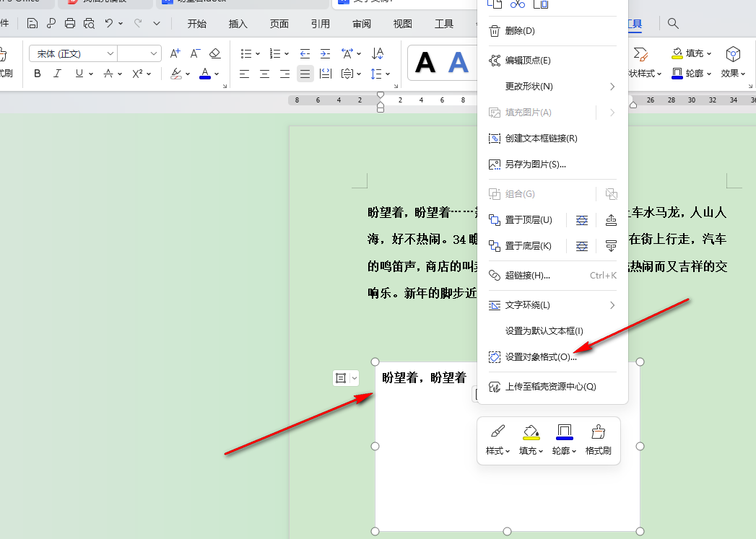Toggle justified alignment
This screenshot has height=539, width=756.
(304, 73)
